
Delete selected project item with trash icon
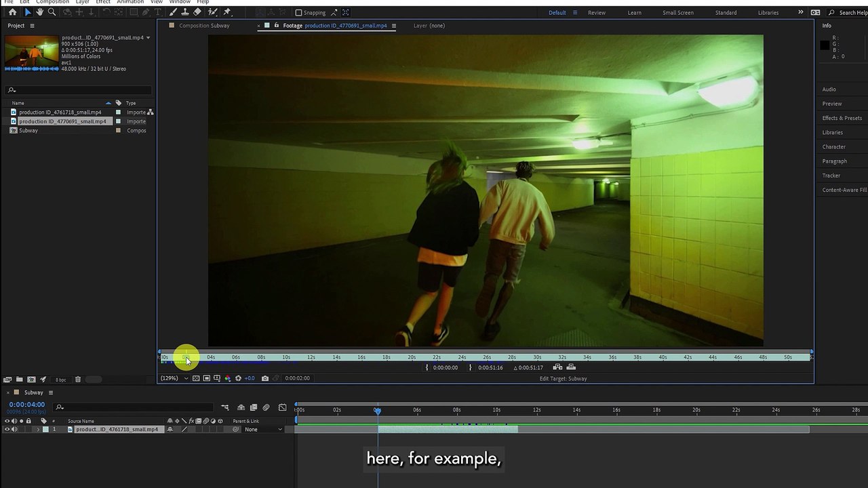click(x=78, y=380)
